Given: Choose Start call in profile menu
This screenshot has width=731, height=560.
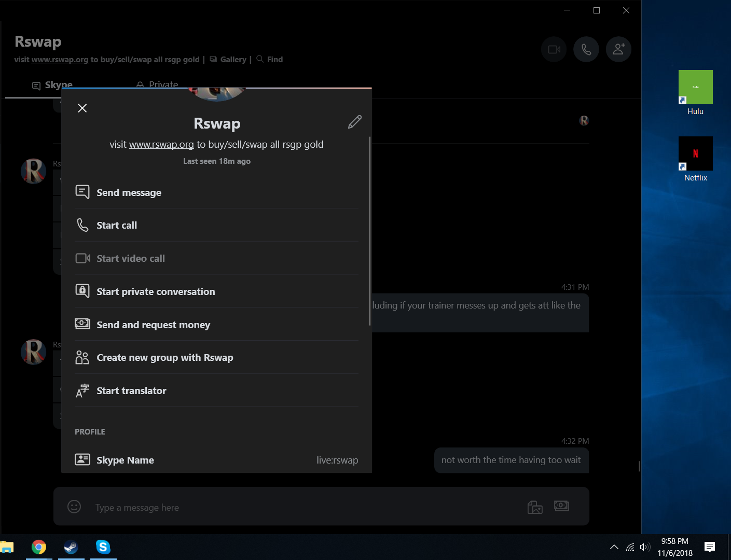Looking at the screenshot, I should [217, 225].
